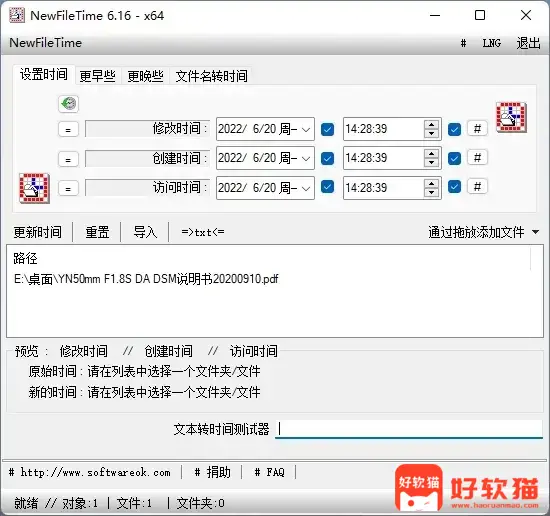The image size is (550, 516).
Task: Increase 修改时间 time with up spinner
Action: click(x=431, y=125)
